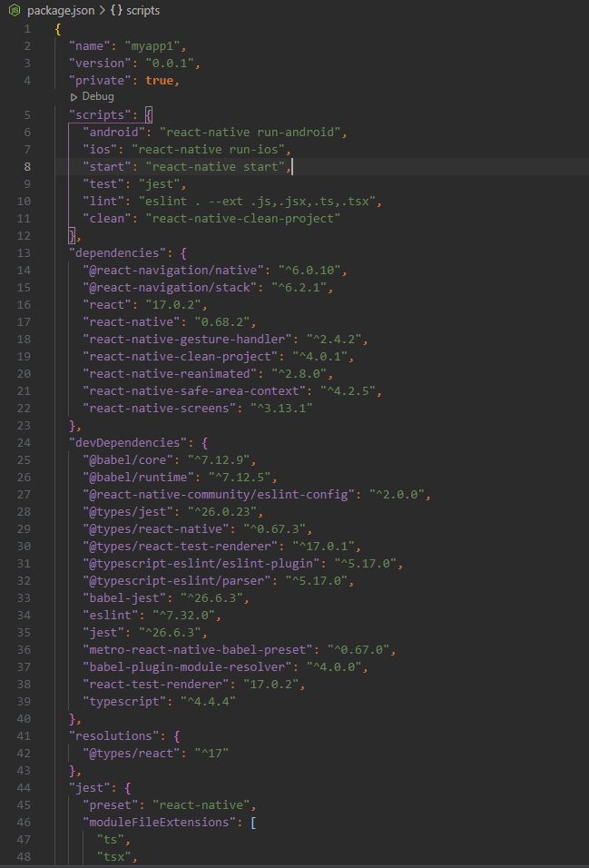Image resolution: width=589 pixels, height=868 pixels.
Task: Select the "myapp1" value
Action: (152, 46)
